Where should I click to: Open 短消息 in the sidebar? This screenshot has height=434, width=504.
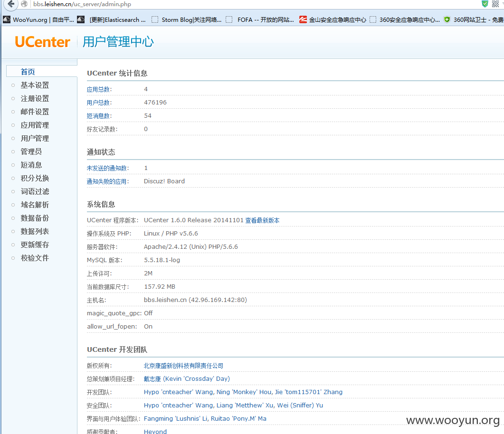(31, 165)
